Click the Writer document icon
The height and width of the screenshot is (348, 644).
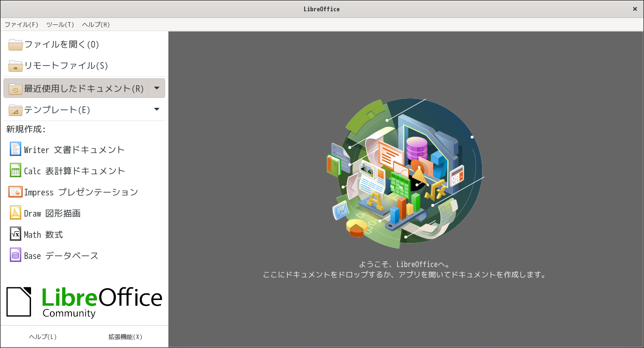point(16,149)
